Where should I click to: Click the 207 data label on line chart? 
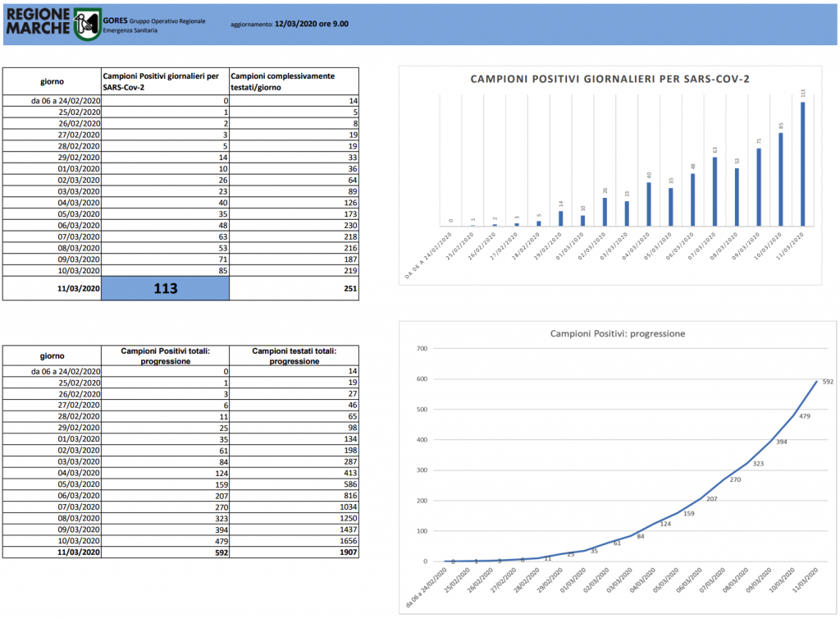coord(711,499)
